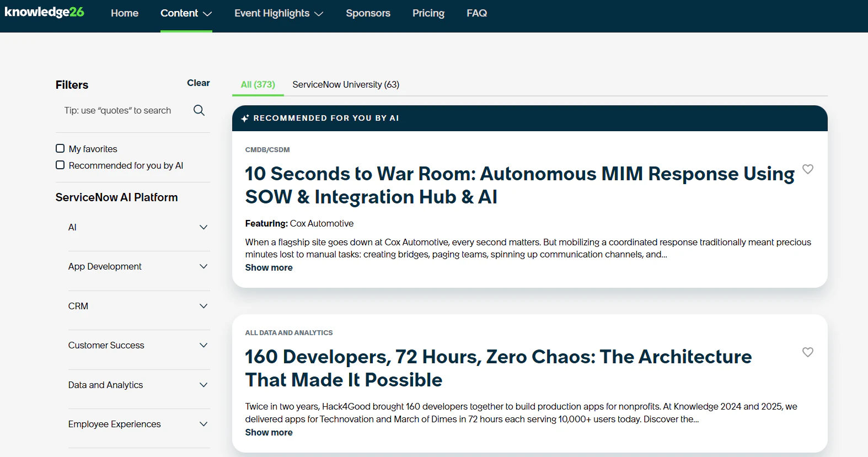The image size is (868, 457).
Task: Click the CMDB/CSDM category label
Action: (267, 150)
